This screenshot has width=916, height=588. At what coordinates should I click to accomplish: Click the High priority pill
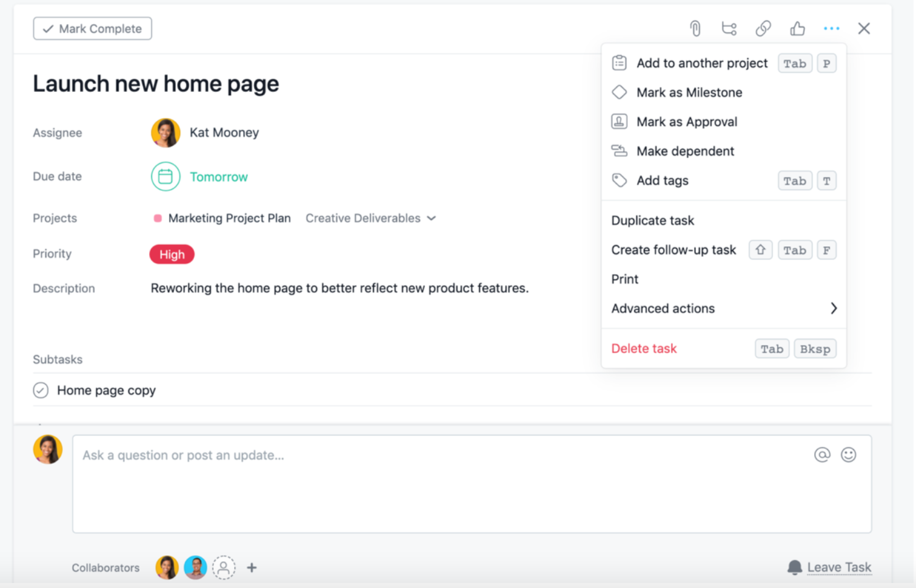coord(172,254)
